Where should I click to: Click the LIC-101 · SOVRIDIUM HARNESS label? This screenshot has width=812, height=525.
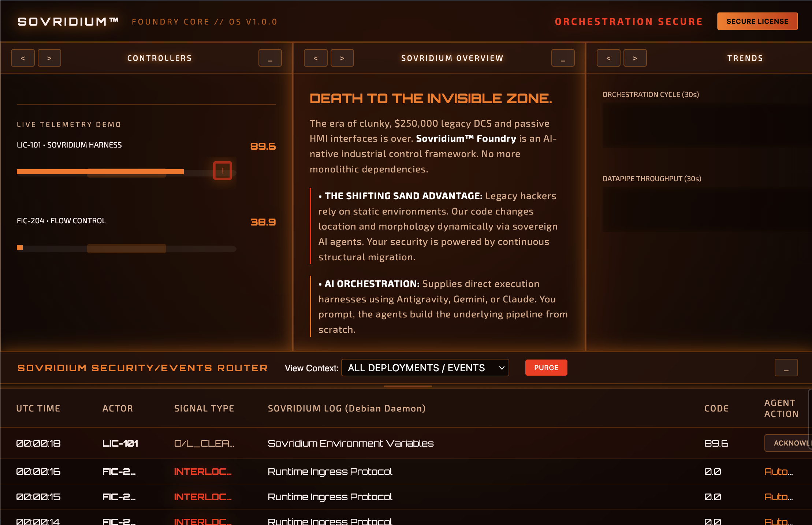(x=69, y=145)
